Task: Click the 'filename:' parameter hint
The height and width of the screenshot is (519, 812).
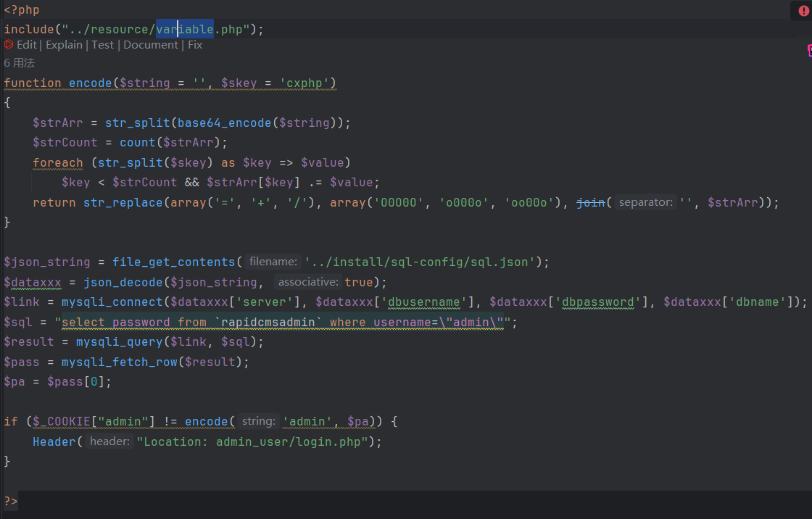Action: click(x=273, y=262)
